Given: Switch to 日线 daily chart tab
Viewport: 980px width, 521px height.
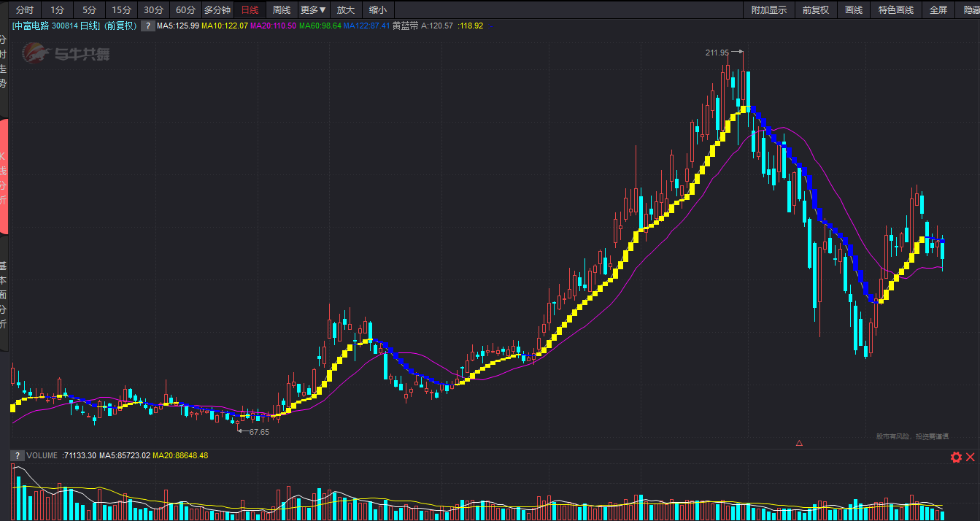Looking at the screenshot, I should [250, 9].
